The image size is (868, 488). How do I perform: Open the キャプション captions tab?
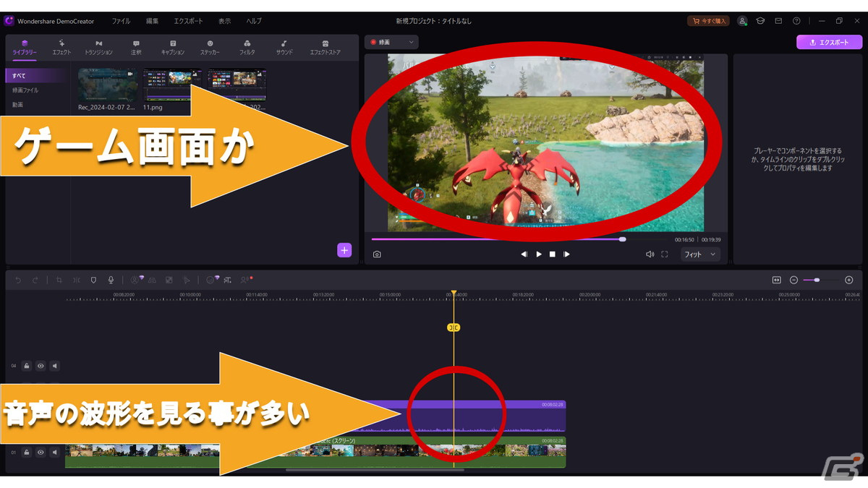(x=173, y=48)
